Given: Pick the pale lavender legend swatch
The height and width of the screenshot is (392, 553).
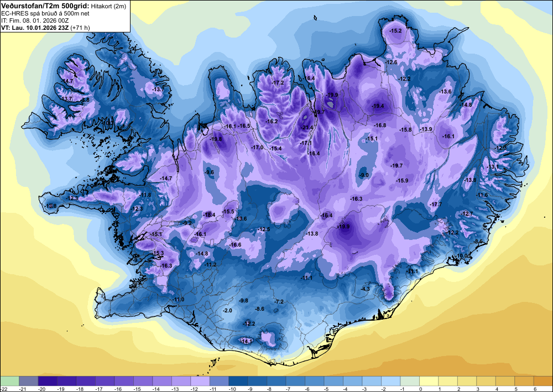Looking at the screenshot, I should 200,381.
